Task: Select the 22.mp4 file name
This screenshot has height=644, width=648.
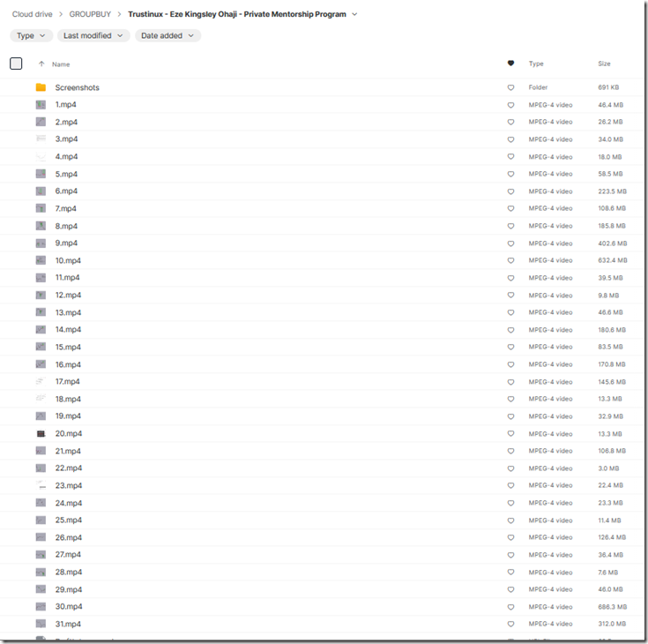Action: (69, 468)
